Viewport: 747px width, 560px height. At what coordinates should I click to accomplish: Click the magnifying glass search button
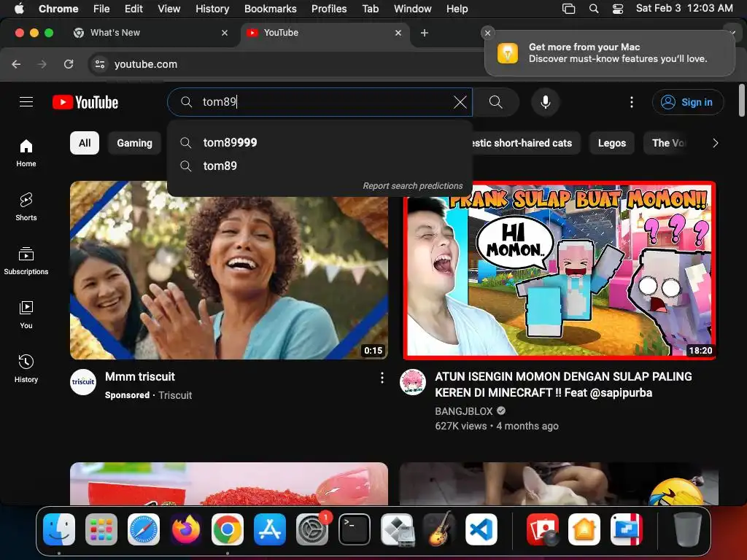click(x=495, y=102)
